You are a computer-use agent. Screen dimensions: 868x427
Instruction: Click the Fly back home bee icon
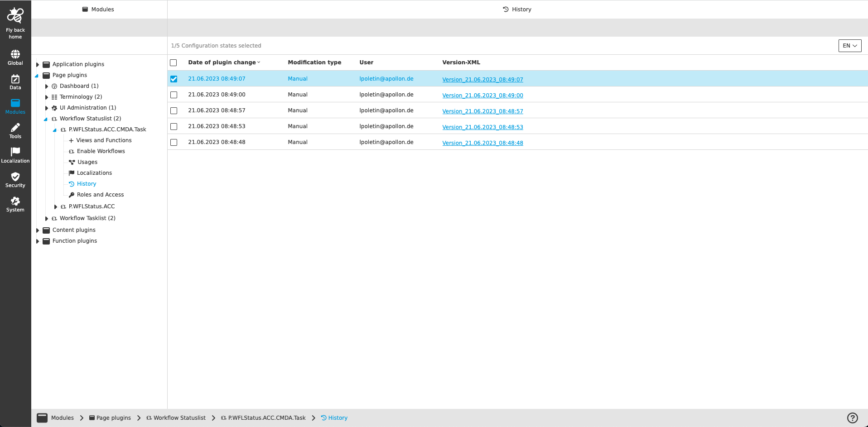15,16
